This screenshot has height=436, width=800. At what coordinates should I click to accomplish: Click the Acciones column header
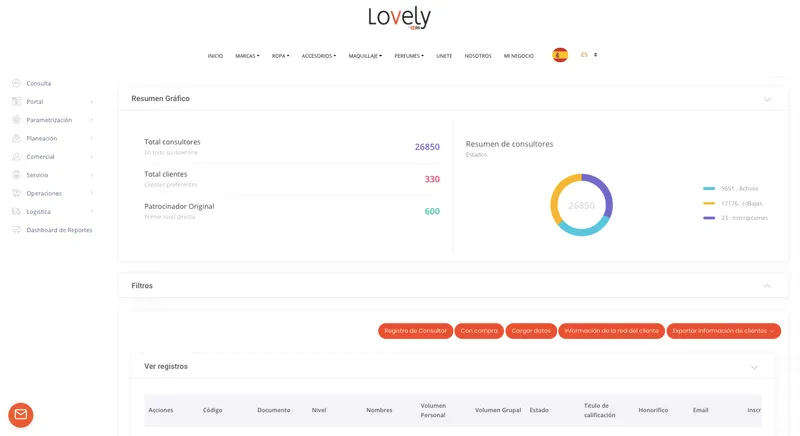tap(161, 410)
